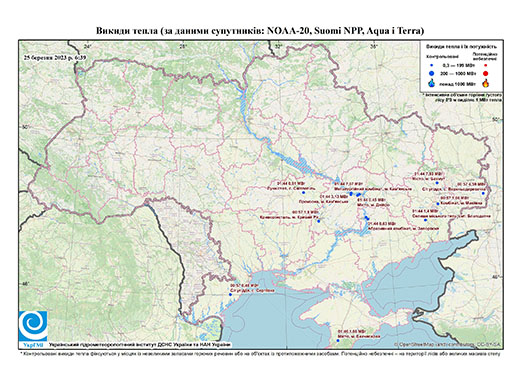520x368 pixels.
Task: Click the map title Викиди тепла
Action: click(260, 31)
